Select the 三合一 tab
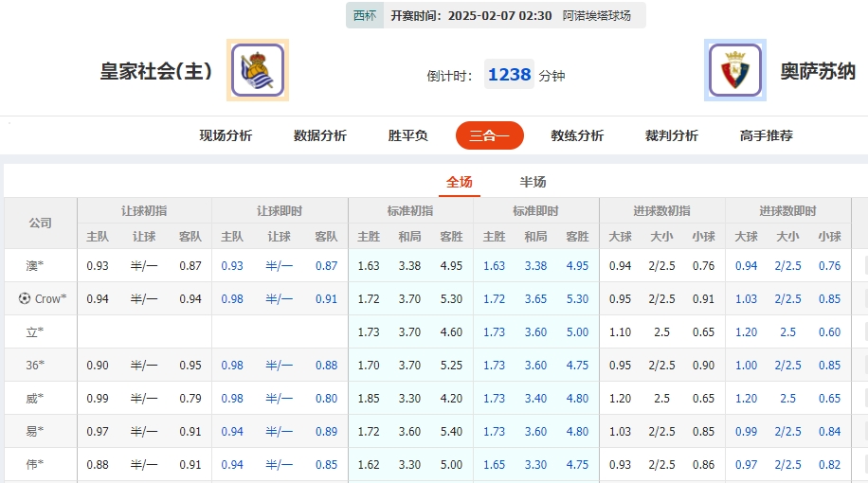 point(489,135)
